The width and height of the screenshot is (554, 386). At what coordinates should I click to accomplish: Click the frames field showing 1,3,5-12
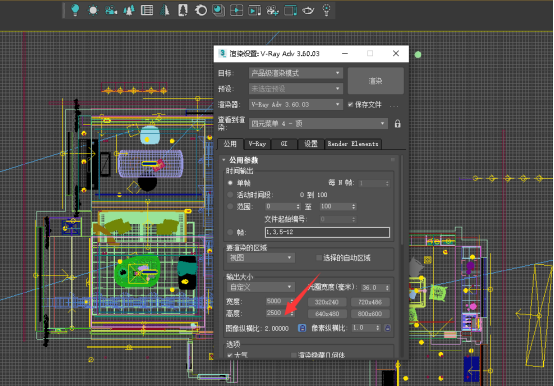tap(327, 232)
